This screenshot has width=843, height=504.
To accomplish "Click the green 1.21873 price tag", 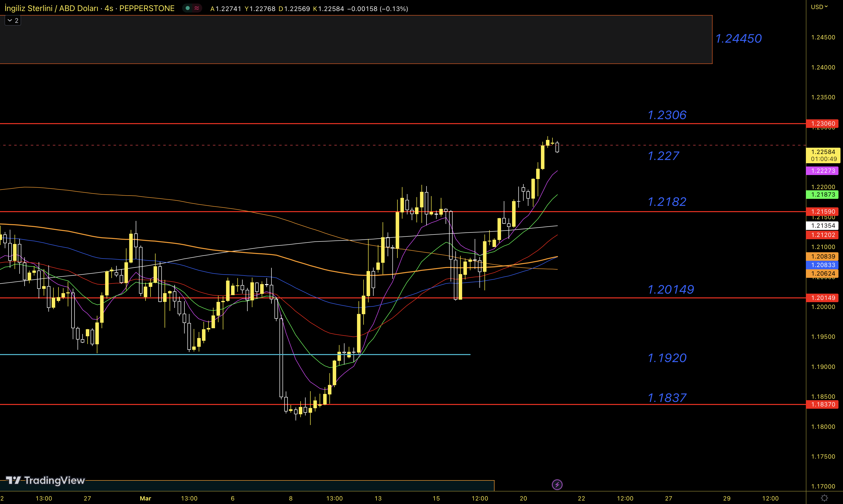I will [823, 195].
